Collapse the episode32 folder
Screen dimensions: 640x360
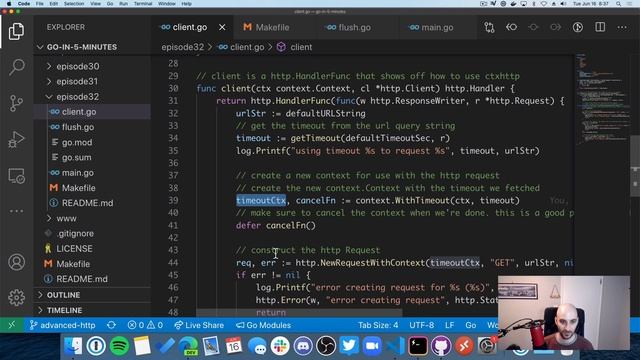tap(49, 97)
